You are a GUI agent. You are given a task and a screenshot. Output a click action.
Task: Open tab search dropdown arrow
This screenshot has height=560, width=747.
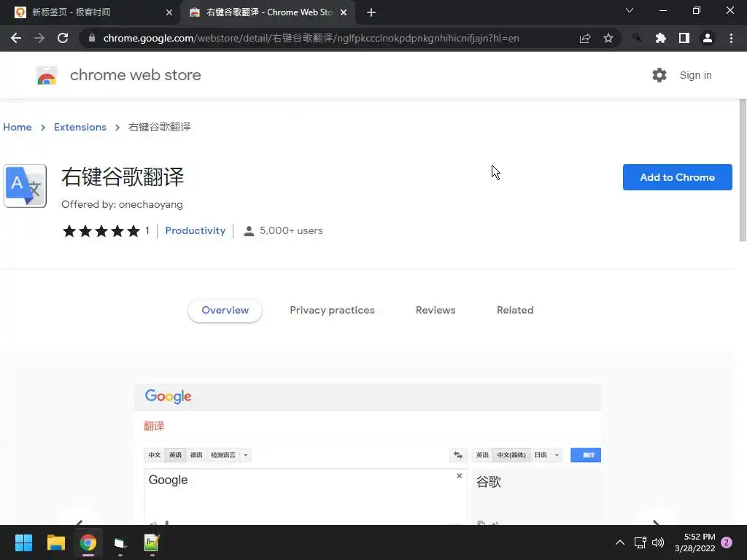[x=630, y=10]
